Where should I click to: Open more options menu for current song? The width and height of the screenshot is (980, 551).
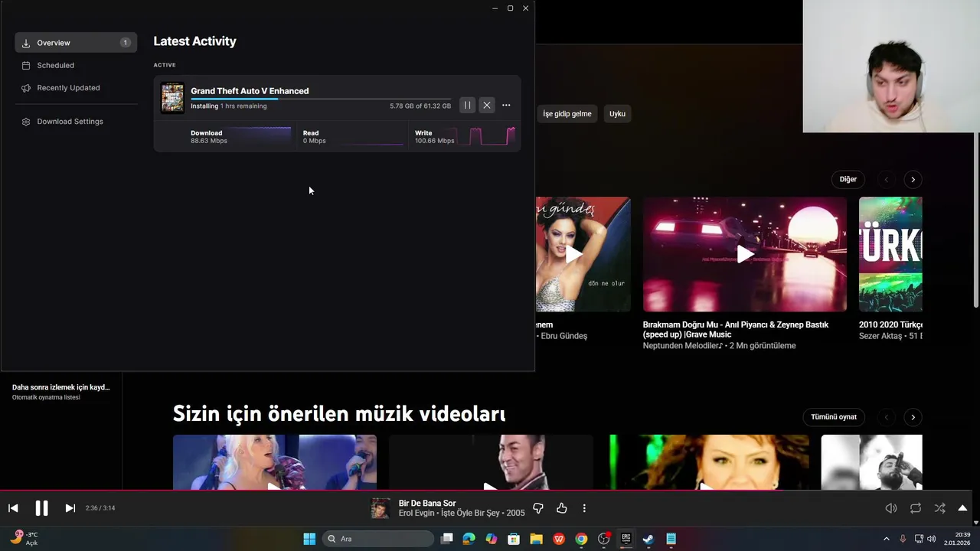(584, 508)
